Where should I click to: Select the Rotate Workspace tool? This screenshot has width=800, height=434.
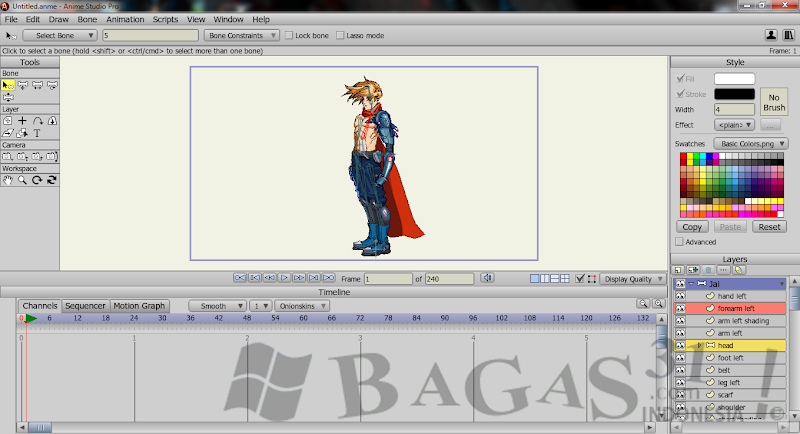click(37, 180)
